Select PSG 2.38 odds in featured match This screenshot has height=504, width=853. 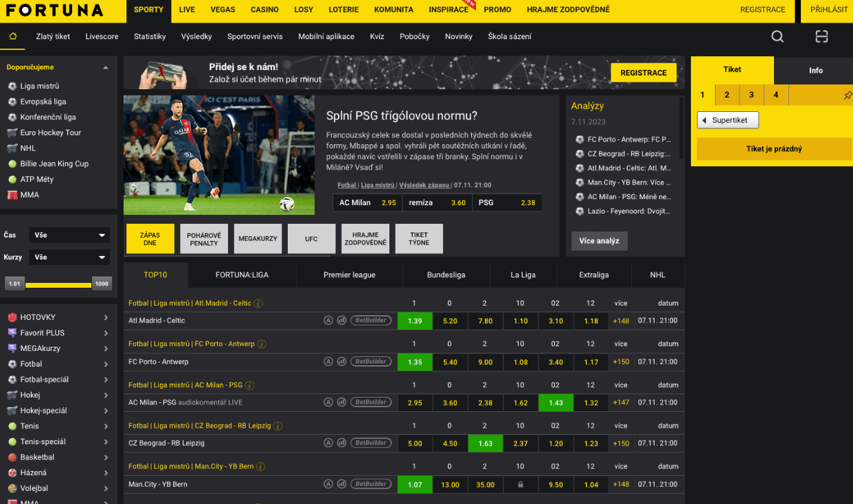coord(510,203)
